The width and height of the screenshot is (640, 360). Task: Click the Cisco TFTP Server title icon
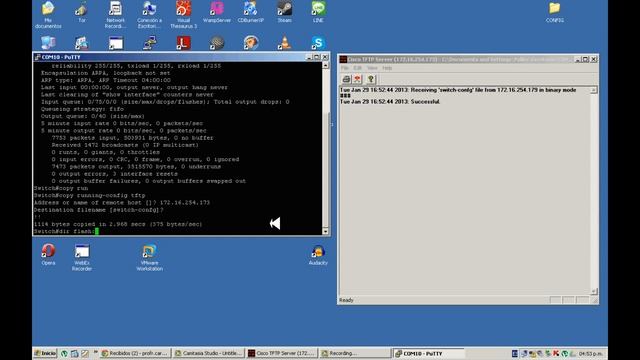coord(343,60)
